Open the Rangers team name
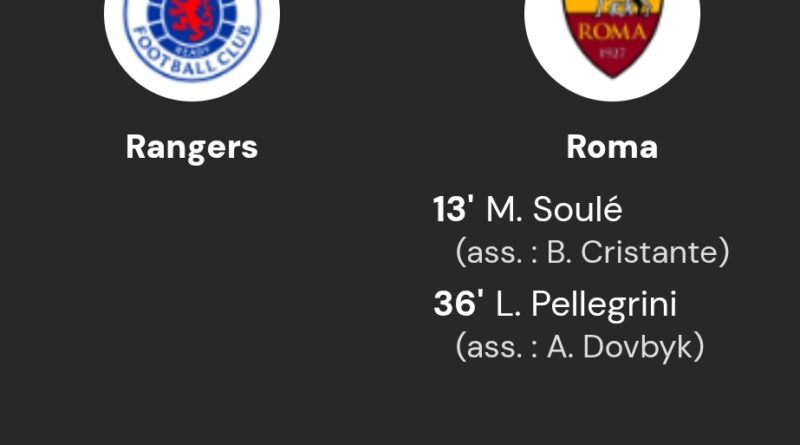Image resolution: width=800 pixels, height=445 pixels. coord(192,147)
